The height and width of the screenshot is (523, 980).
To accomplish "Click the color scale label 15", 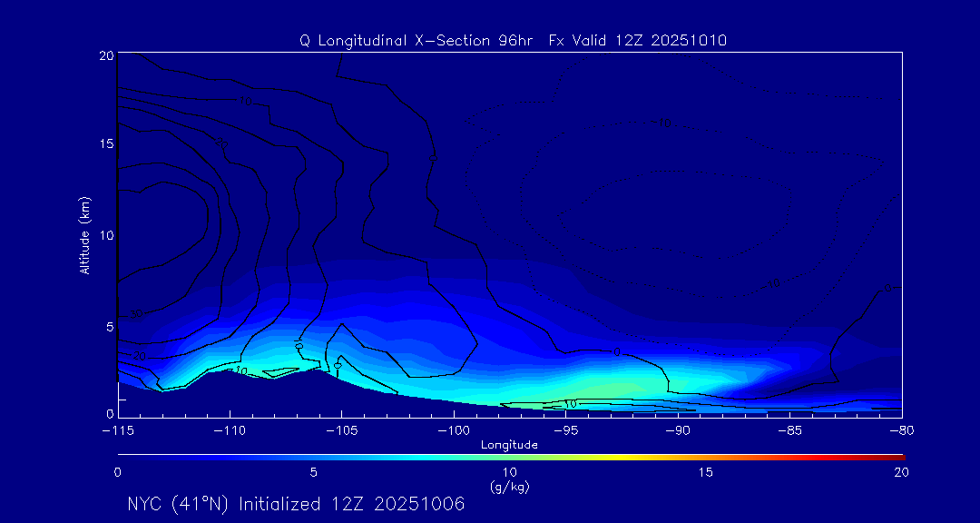I will 706,473.
